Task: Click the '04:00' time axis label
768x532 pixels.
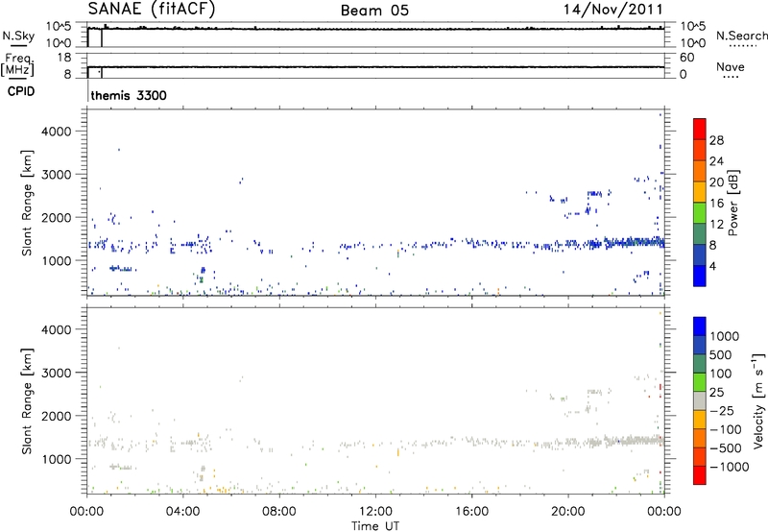Action: click(x=182, y=512)
